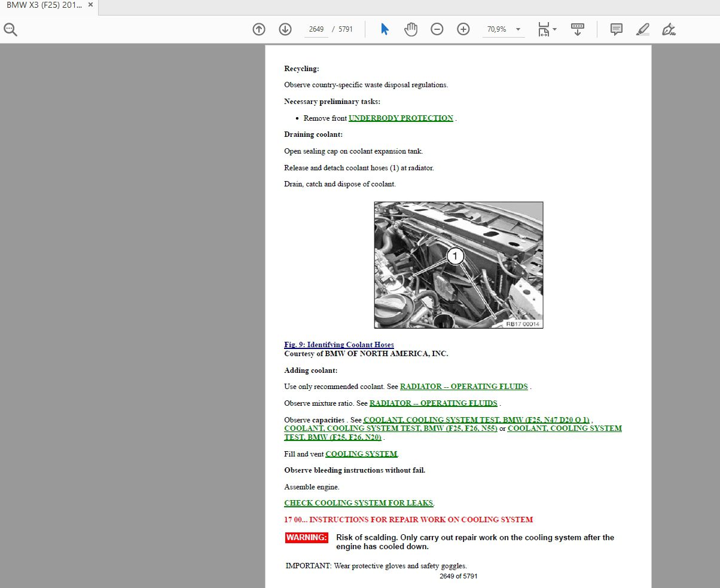
Task: Zoom in with plus button
Action: click(463, 29)
